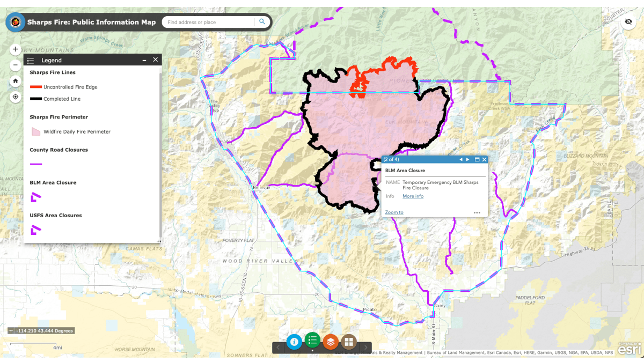Click the Home button to reset map extent
The image size is (644, 362).
point(15,80)
